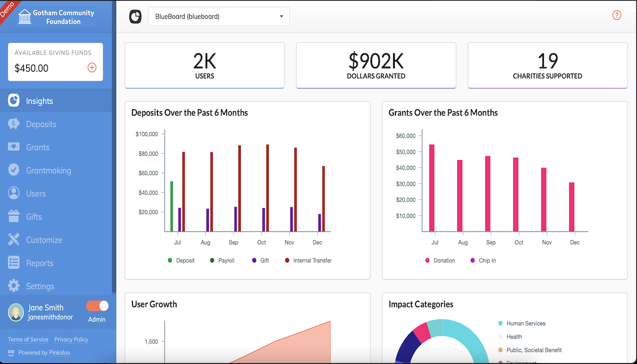
Task: Open the Grants menu item
Action: tap(56, 147)
